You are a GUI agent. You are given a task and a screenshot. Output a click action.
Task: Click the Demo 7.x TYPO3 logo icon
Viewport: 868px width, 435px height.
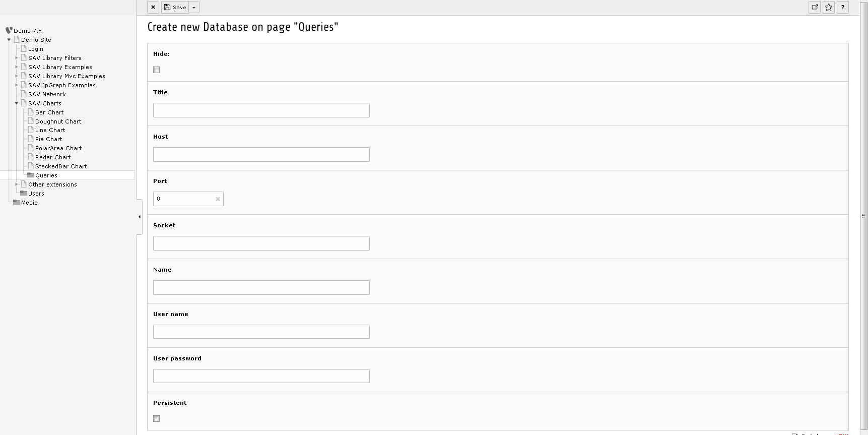coord(9,30)
